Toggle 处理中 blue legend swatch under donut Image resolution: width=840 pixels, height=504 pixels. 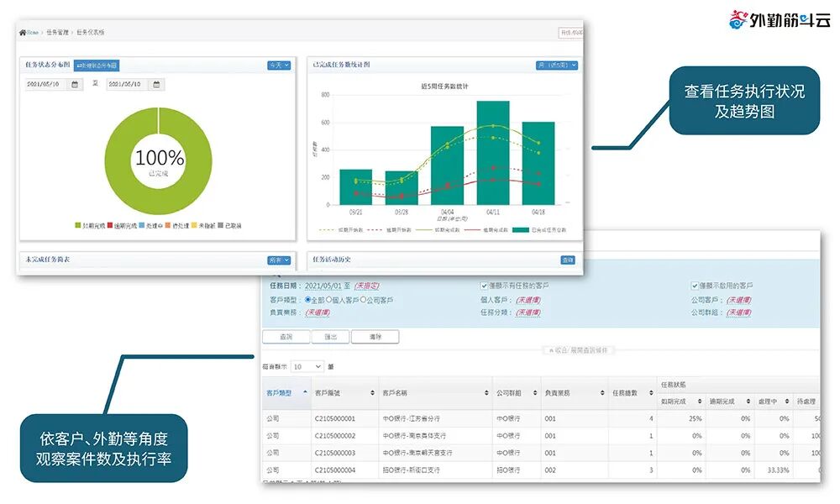tap(142, 225)
